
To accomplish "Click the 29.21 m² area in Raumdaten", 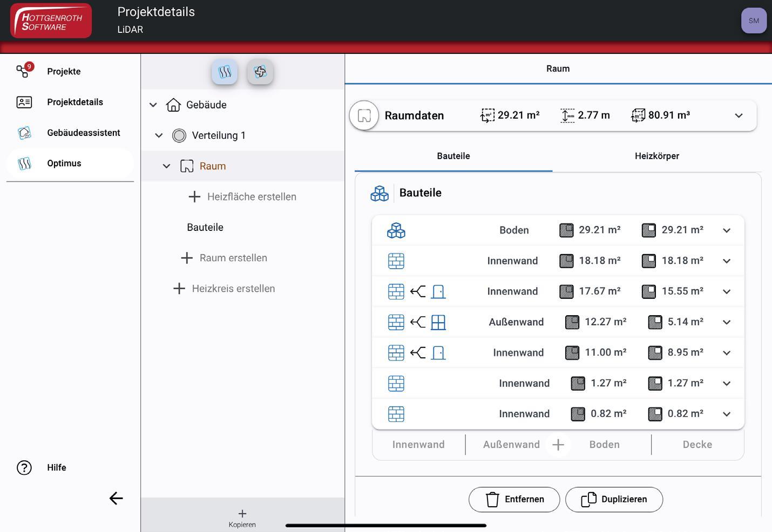I will (x=519, y=115).
